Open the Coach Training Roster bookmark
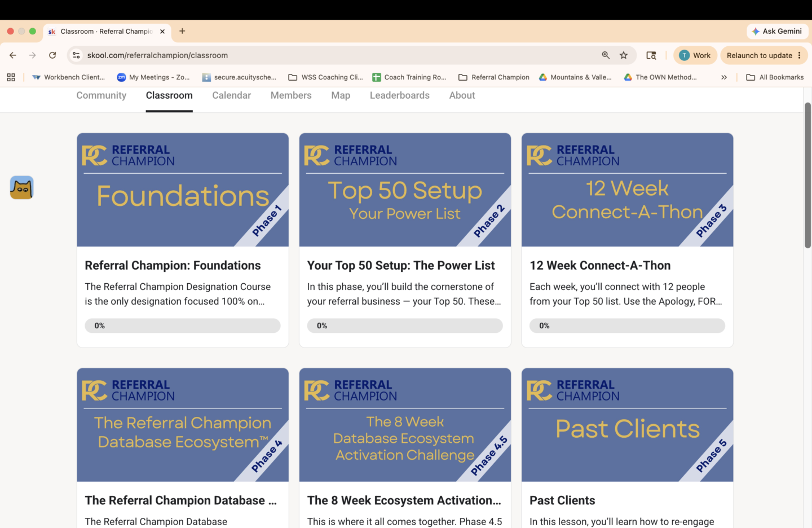The width and height of the screenshot is (812, 528). 409,77
